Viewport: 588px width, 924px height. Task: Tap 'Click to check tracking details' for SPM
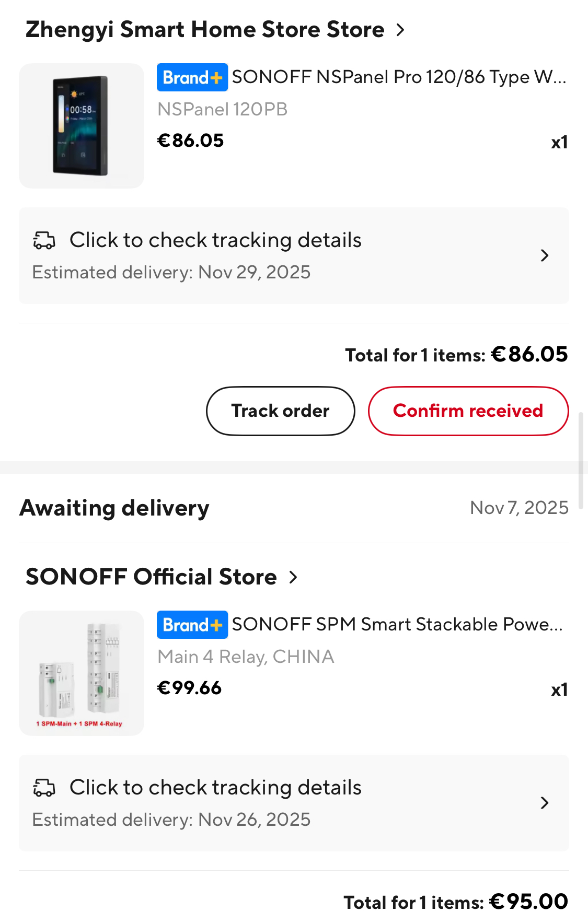click(215, 788)
